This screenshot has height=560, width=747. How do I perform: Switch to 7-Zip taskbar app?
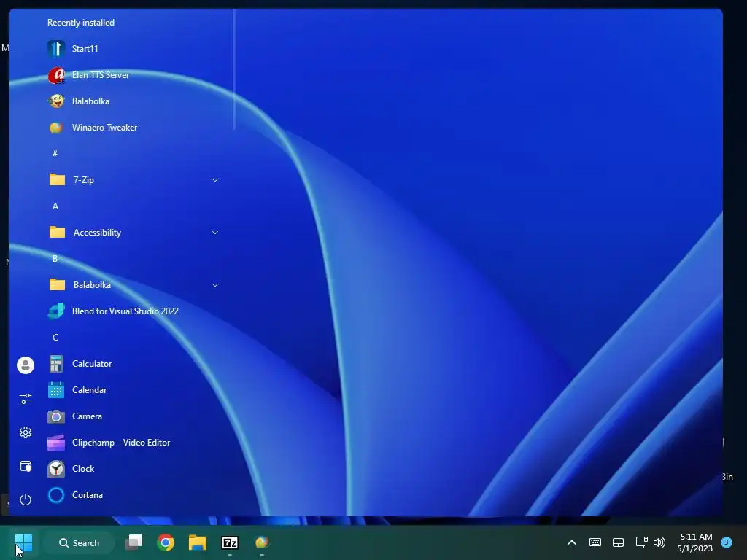230,542
